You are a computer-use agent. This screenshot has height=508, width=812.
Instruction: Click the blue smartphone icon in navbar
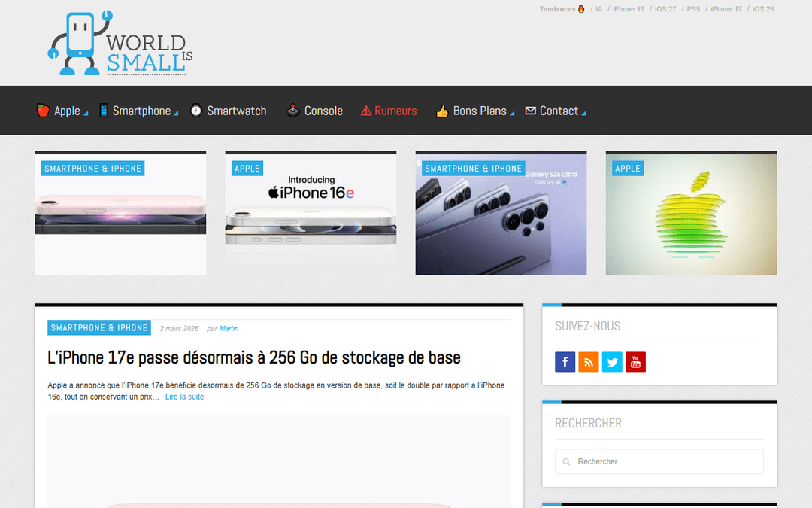click(104, 111)
